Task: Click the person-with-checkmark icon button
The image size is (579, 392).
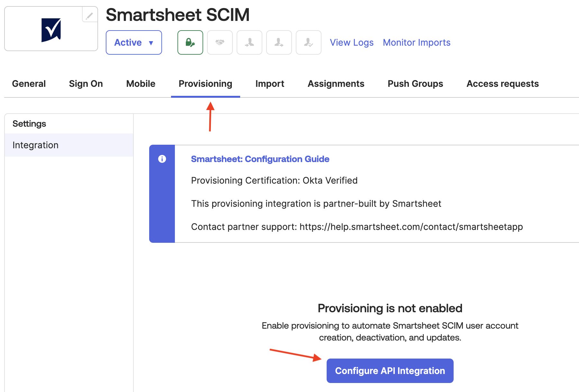Action: (308, 42)
